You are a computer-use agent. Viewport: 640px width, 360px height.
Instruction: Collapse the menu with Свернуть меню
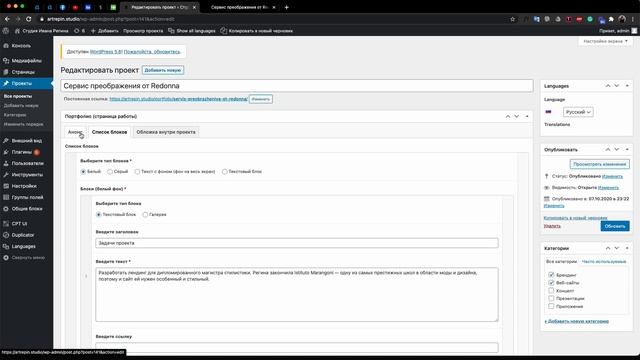click(x=27, y=258)
